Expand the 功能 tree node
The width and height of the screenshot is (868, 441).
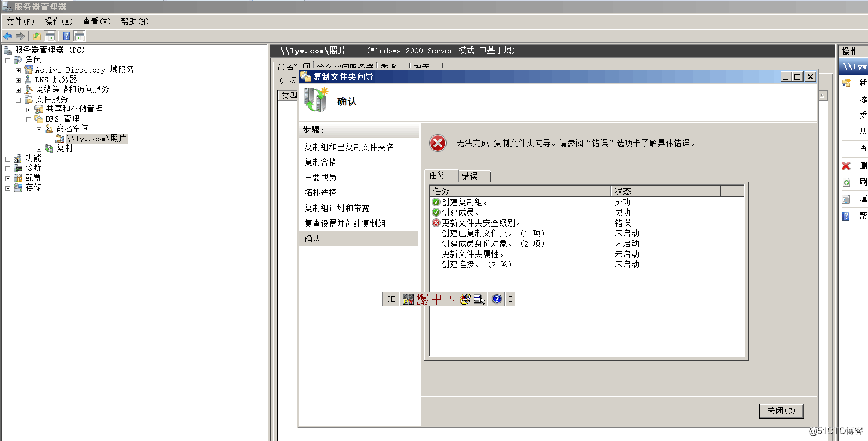(x=8, y=159)
